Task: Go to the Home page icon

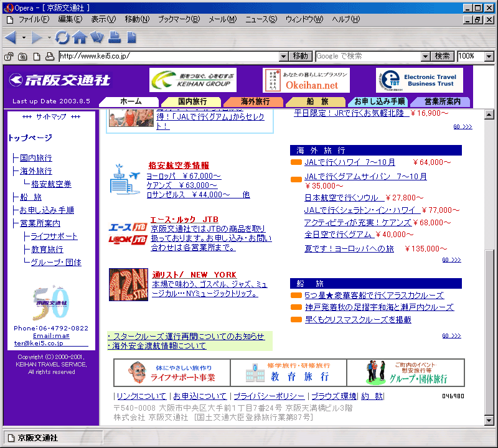Action: coord(80,37)
